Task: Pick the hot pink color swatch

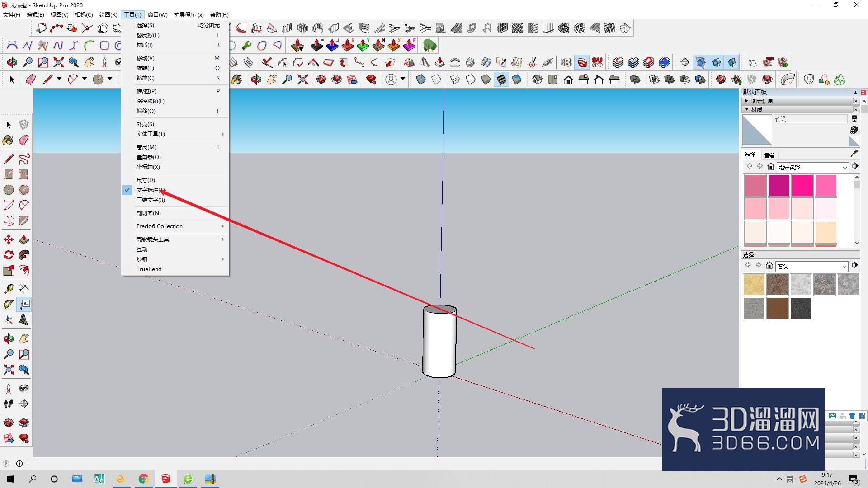Action: point(802,185)
